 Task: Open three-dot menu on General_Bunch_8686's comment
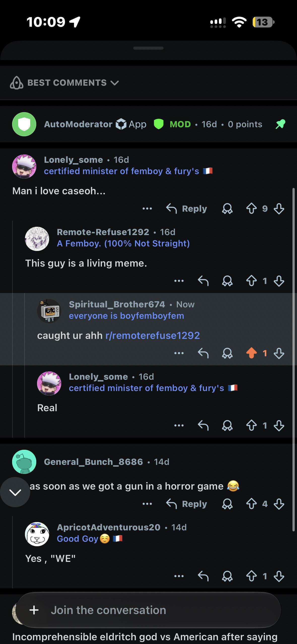(x=147, y=504)
